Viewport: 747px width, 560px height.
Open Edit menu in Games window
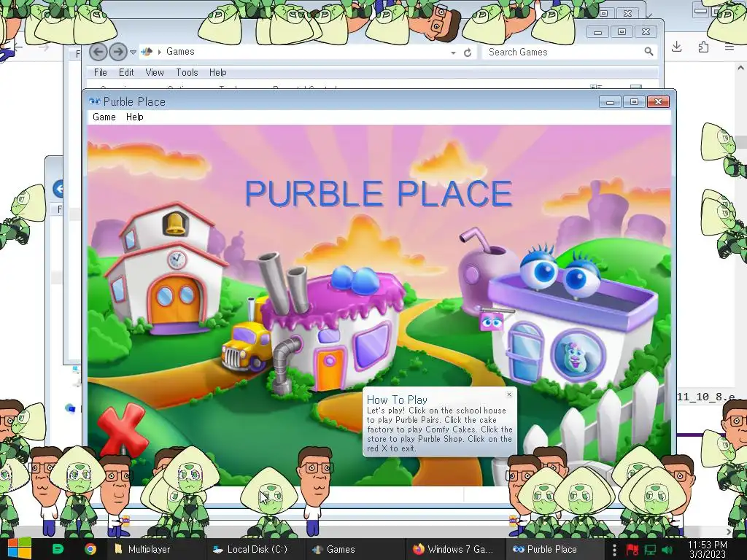126,72
